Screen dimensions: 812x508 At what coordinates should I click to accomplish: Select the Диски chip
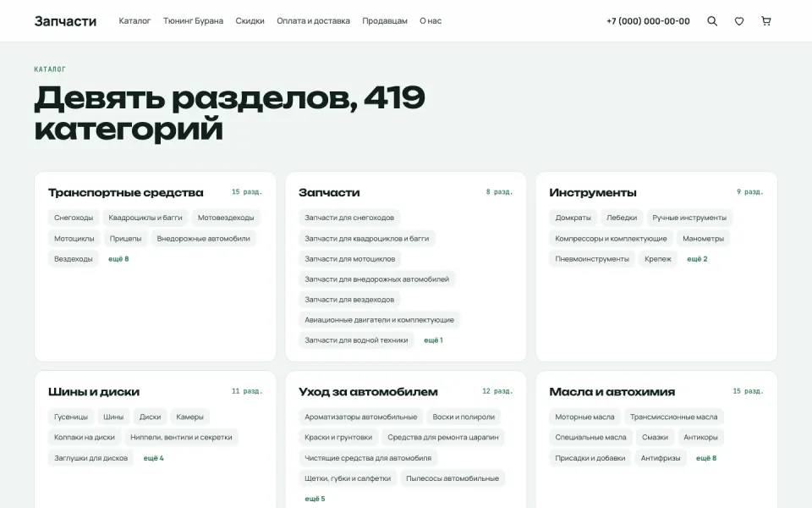151,417
